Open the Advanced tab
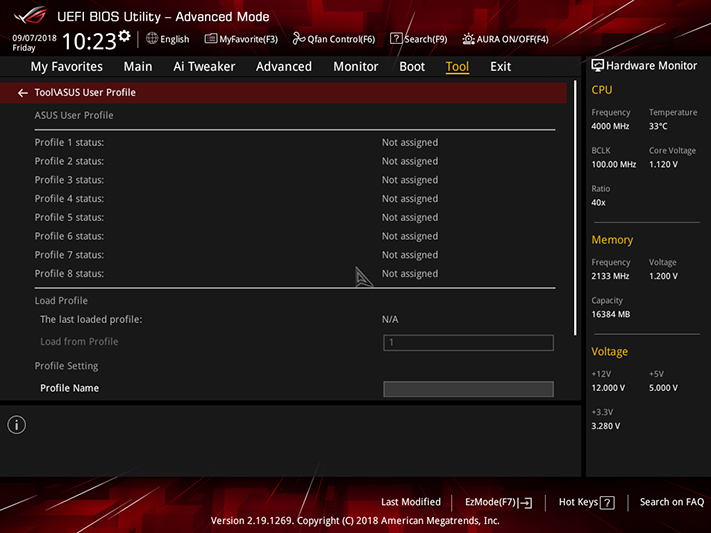This screenshot has height=533, width=711. (x=284, y=67)
